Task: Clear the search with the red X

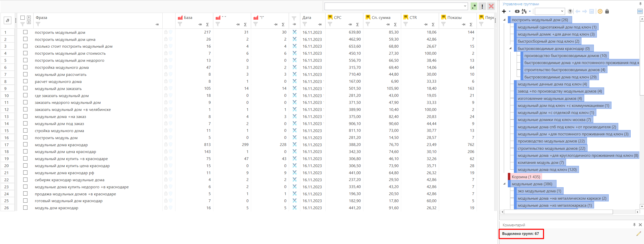Action: coord(491,6)
